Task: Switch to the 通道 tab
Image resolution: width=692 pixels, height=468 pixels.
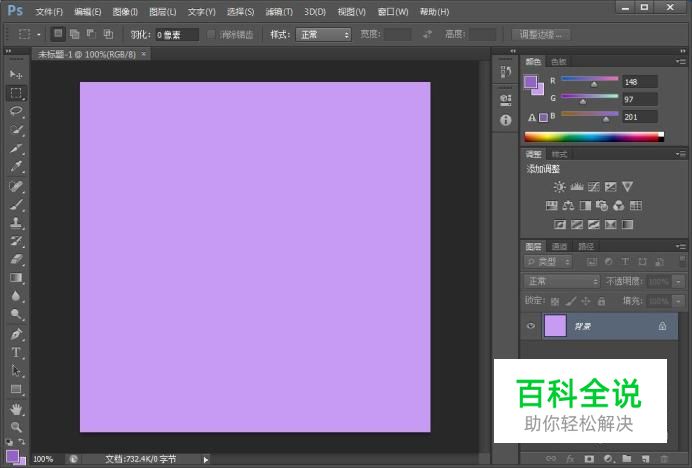Action: (559, 246)
